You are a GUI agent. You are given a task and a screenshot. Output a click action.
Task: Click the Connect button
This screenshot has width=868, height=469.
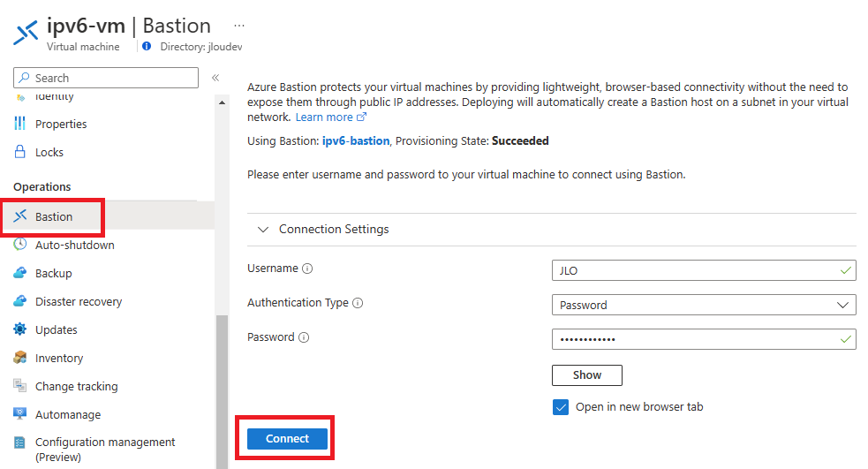(x=287, y=439)
